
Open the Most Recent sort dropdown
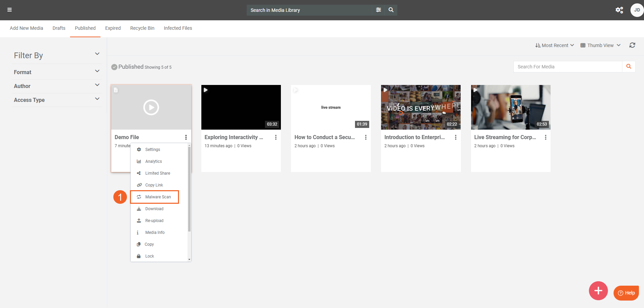pos(554,45)
